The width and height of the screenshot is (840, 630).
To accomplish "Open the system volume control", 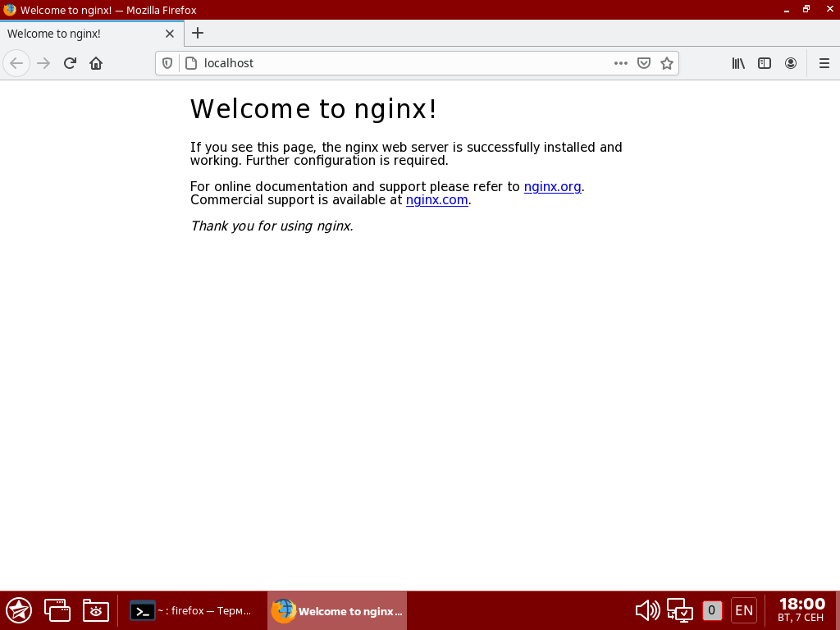I will click(x=647, y=610).
